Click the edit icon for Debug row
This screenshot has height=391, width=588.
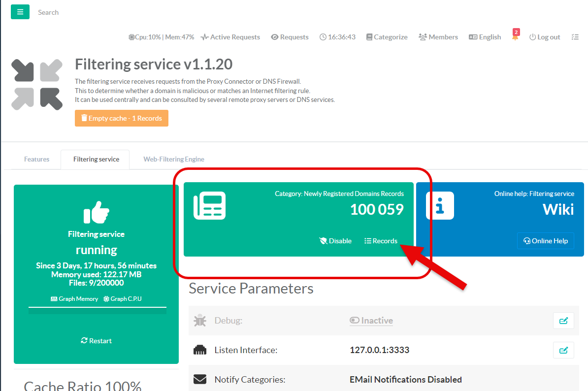click(x=563, y=321)
